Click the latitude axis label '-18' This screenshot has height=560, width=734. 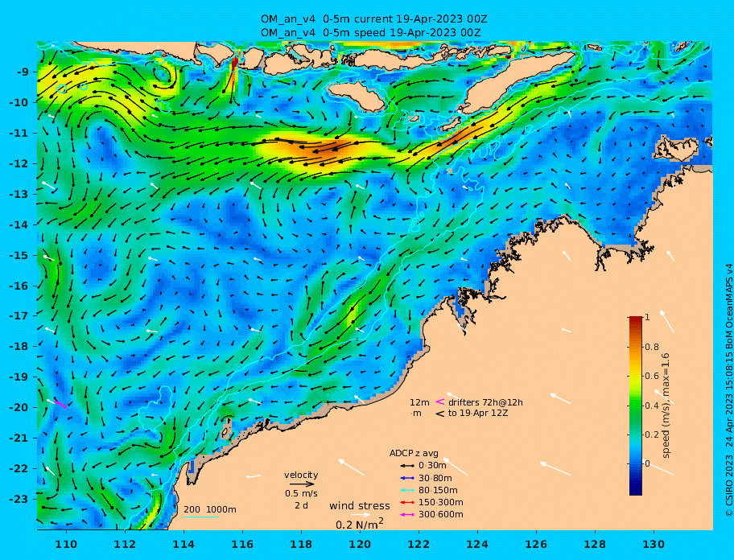pos(19,346)
